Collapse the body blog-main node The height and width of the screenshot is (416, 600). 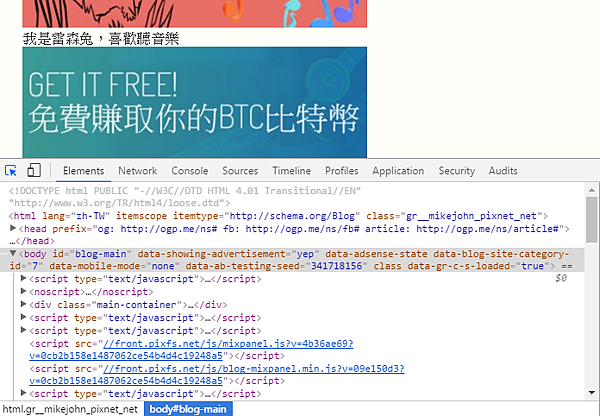[13, 253]
